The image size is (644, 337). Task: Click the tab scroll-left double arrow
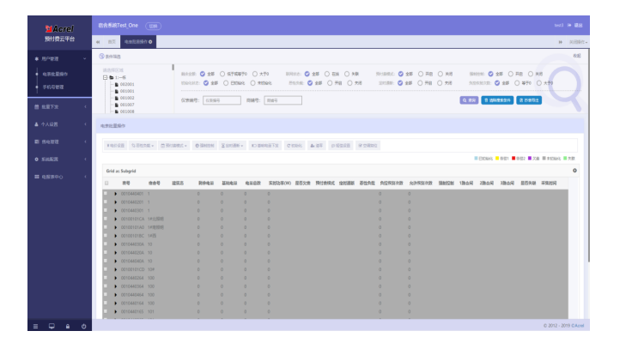98,42
